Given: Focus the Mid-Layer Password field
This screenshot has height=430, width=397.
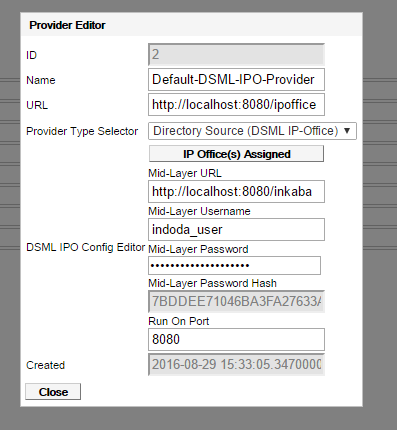Looking at the screenshot, I should click(x=234, y=265).
